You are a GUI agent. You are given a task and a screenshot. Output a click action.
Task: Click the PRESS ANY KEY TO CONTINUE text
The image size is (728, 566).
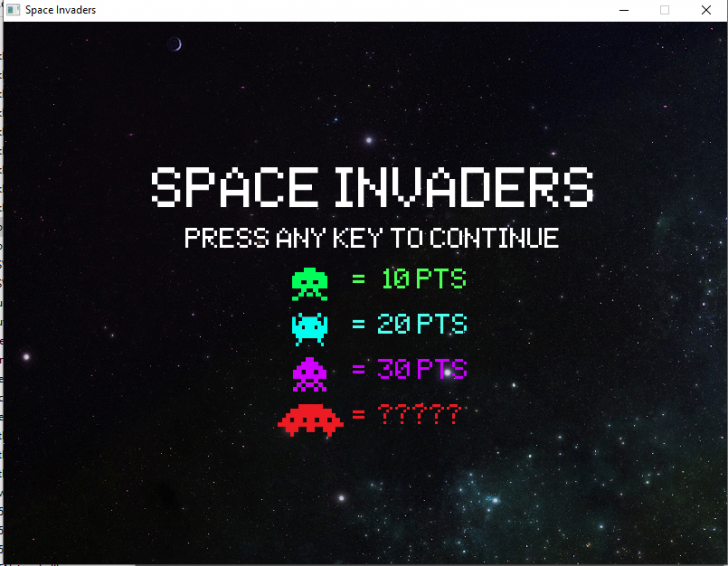[371, 238]
